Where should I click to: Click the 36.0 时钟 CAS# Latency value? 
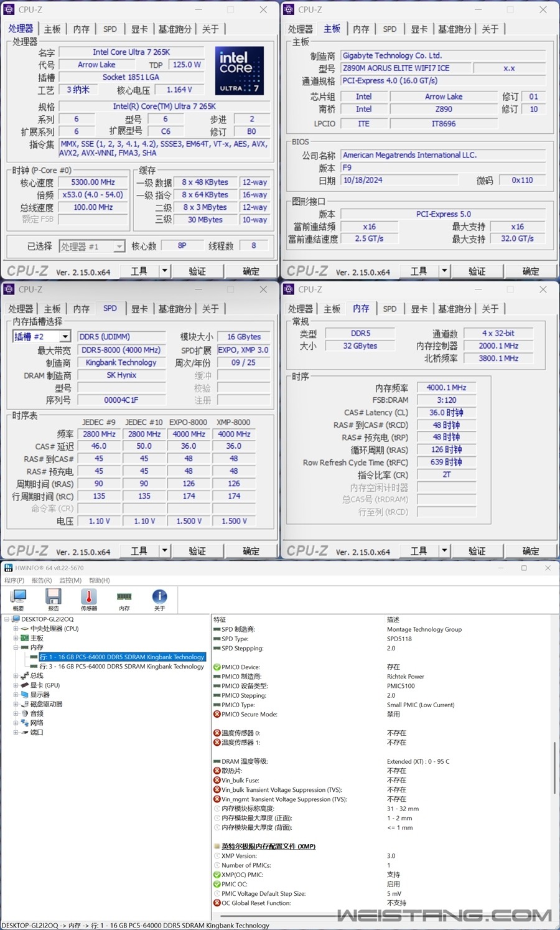pyautogui.click(x=447, y=413)
